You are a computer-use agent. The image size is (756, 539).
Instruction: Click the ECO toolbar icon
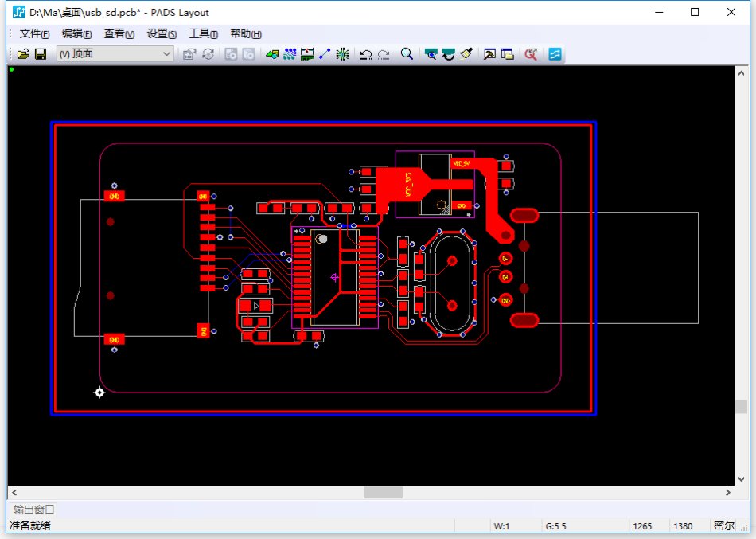coord(325,54)
